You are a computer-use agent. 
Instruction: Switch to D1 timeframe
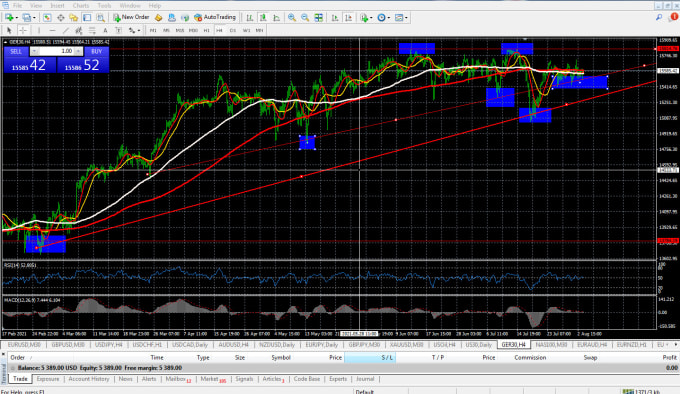coord(233,30)
